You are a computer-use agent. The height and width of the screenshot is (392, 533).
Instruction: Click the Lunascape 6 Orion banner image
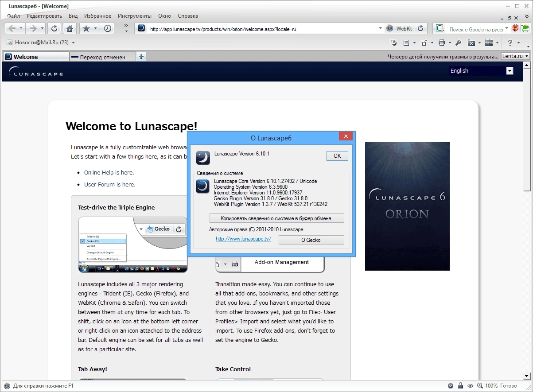407,206
